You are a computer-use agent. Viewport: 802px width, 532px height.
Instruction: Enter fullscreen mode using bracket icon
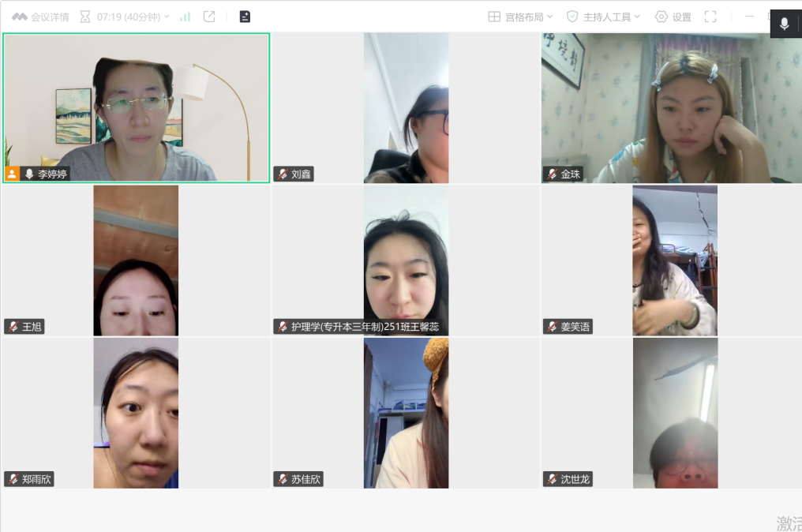click(x=710, y=17)
